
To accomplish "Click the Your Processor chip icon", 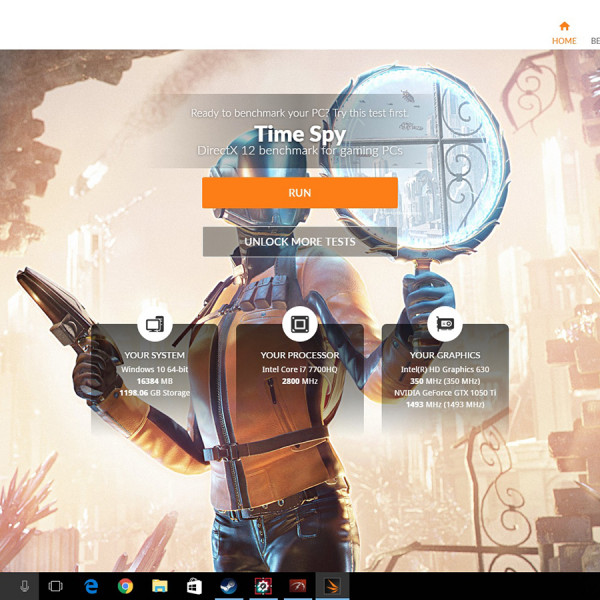I will tap(299, 324).
